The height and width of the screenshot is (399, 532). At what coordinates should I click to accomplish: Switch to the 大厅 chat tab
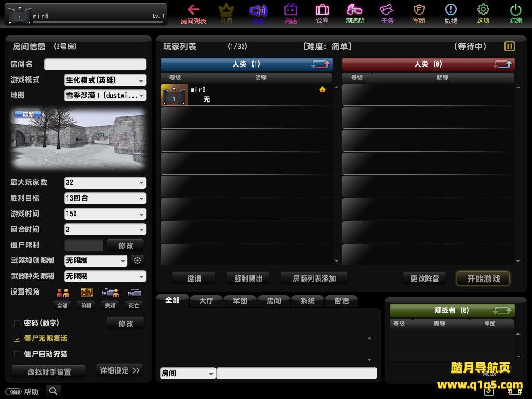click(x=206, y=301)
